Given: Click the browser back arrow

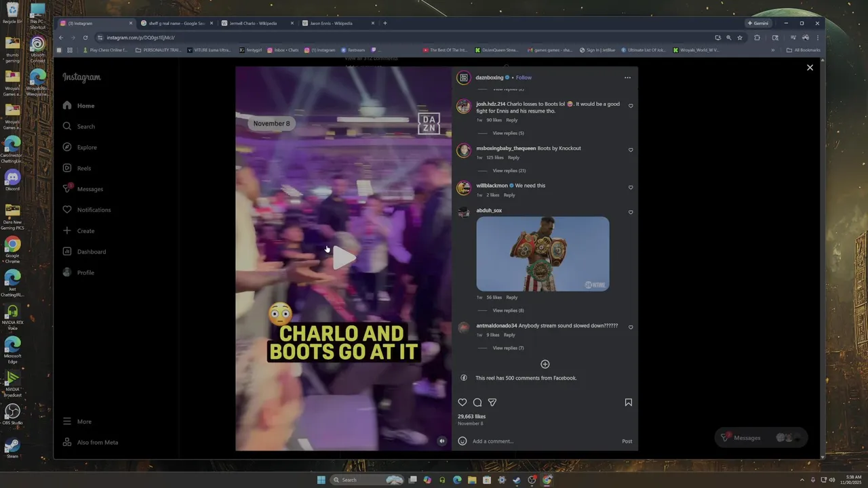Looking at the screenshot, I should point(61,38).
